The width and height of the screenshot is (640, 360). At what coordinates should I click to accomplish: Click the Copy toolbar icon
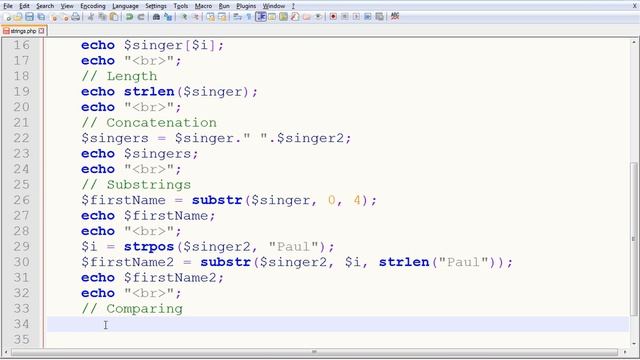(102, 17)
